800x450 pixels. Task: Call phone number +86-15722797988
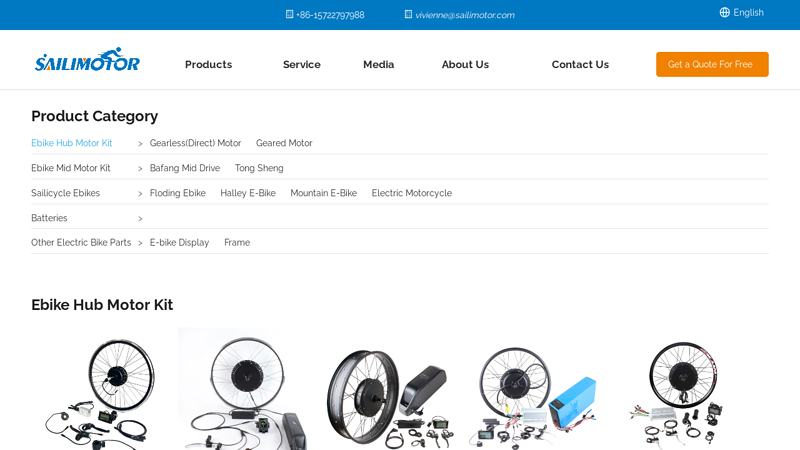point(330,15)
